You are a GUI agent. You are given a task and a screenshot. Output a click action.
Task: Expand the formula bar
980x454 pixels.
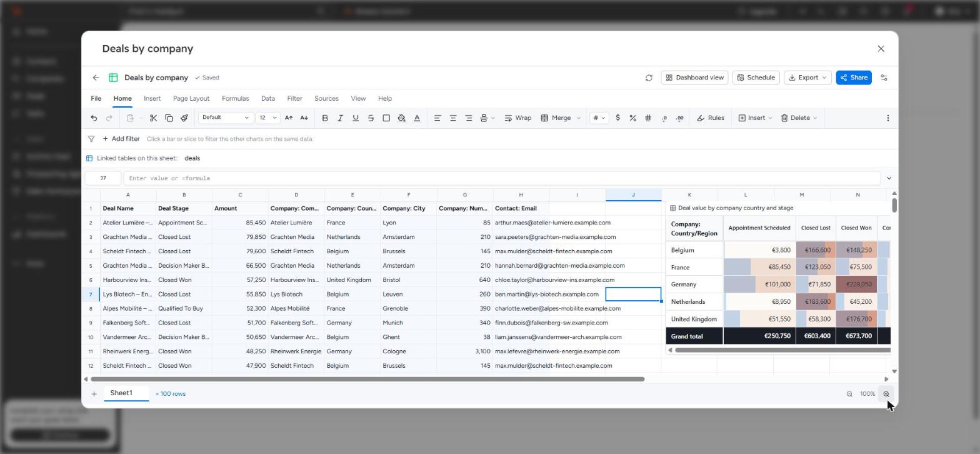(889, 178)
